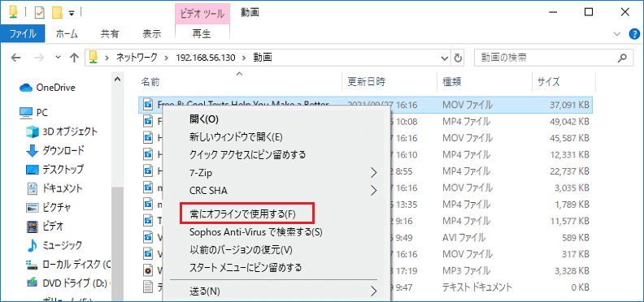Image resolution: width=644 pixels, height=302 pixels.
Task: Open デスクトップ in the sidebar
Action: click(54, 169)
